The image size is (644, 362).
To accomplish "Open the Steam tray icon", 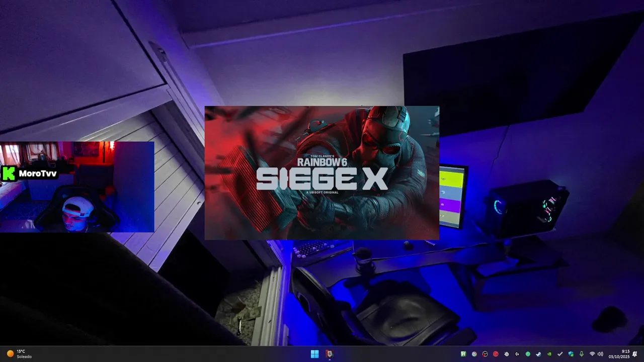I will (538, 354).
